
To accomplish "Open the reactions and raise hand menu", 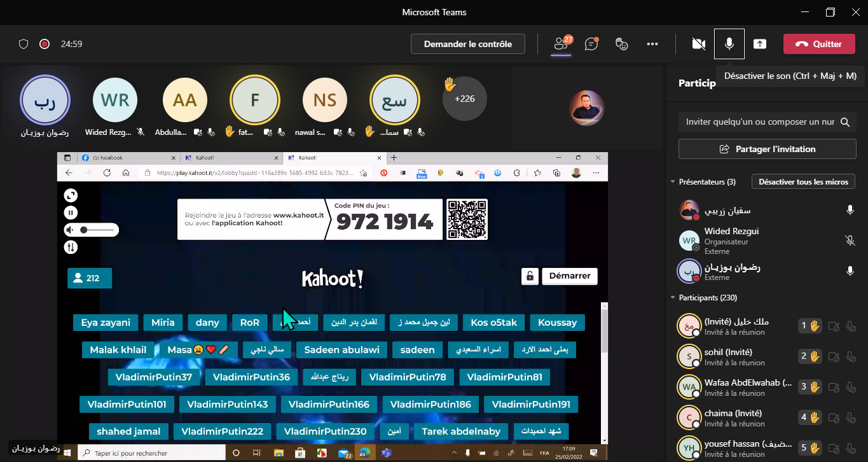I will (x=622, y=44).
